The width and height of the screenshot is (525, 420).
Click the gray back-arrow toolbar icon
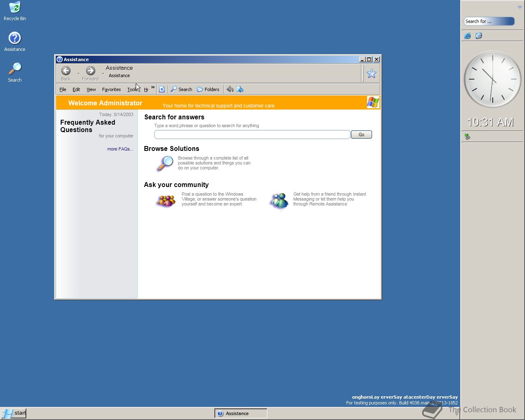(x=230, y=89)
